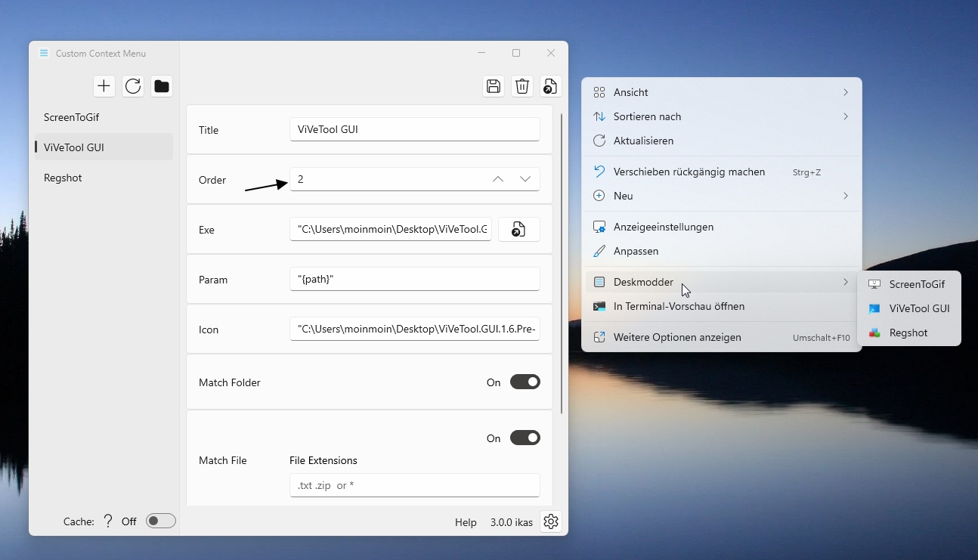Click the ViVeTool GUI icon in submenu
This screenshot has height=560, width=978.
(x=874, y=308)
